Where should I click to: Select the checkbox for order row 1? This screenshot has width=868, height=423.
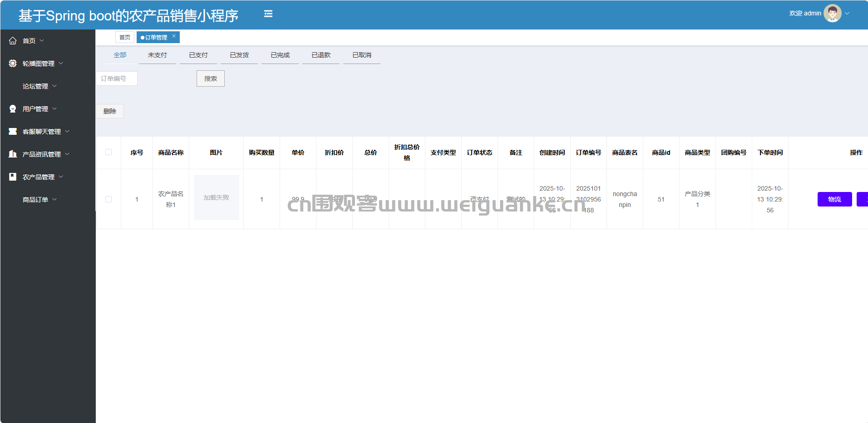tap(108, 199)
